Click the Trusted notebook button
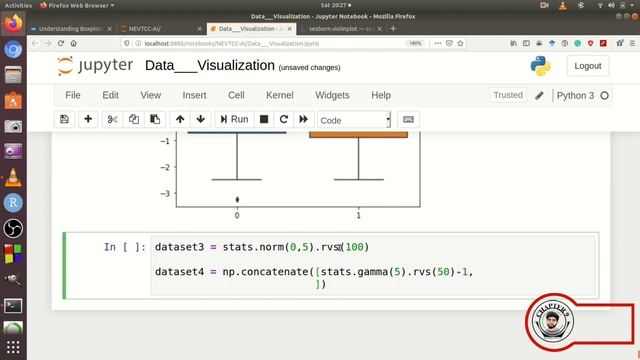Screen dimensions: 640x360 click(x=508, y=95)
